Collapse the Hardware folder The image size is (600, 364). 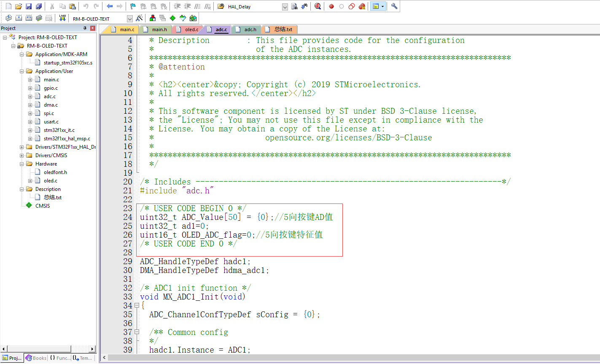(x=22, y=164)
